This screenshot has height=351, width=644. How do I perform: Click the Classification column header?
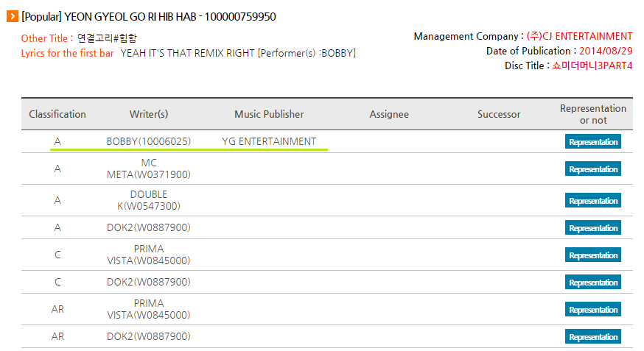[x=57, y=114]
